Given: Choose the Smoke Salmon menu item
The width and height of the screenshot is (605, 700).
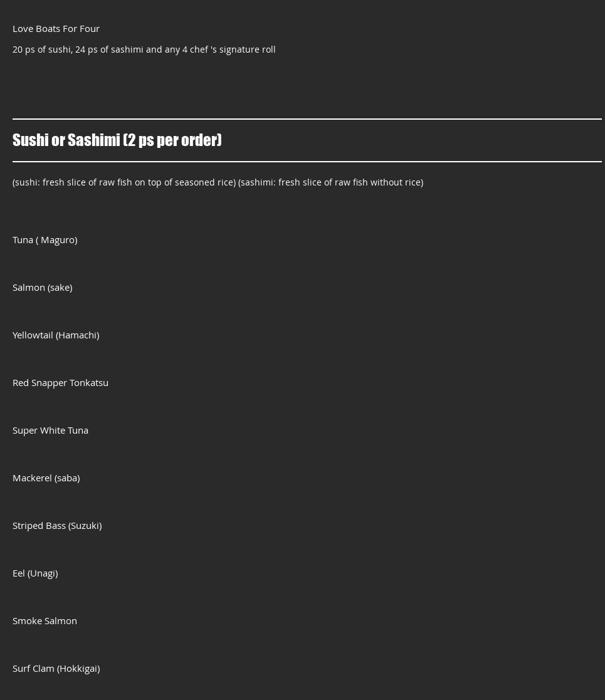Looking at the screenshot, I should pos(45,620).
